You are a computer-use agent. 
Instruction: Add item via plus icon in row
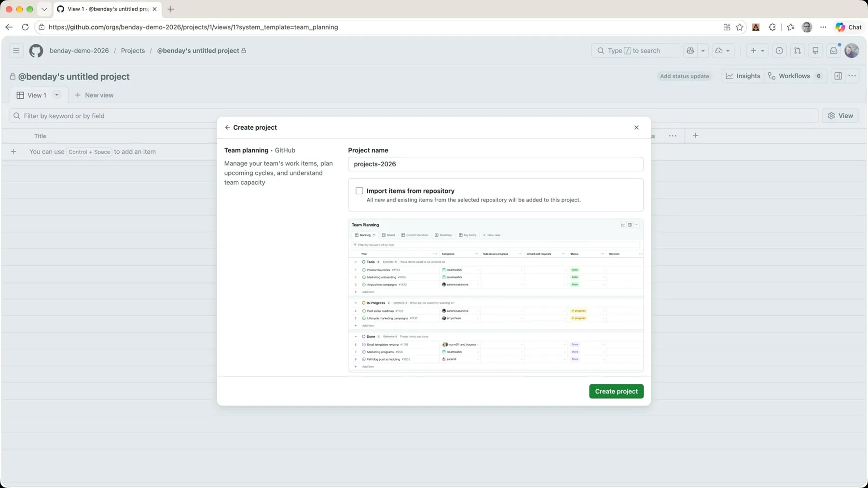(14, 151)
